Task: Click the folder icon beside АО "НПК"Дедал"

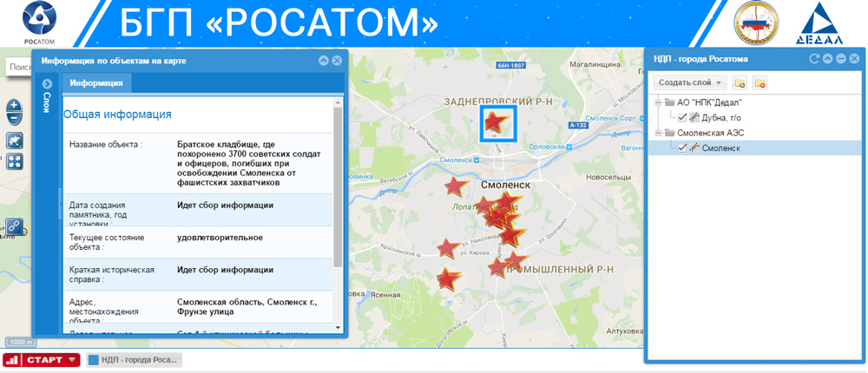Action: pyautogui.click(x=670, y=102)
